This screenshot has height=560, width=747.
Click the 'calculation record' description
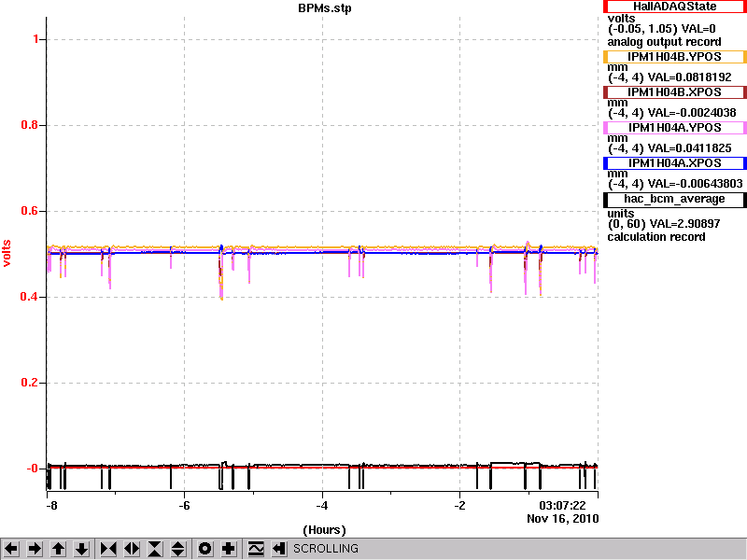pyautogui.click(x=656, y=237)
